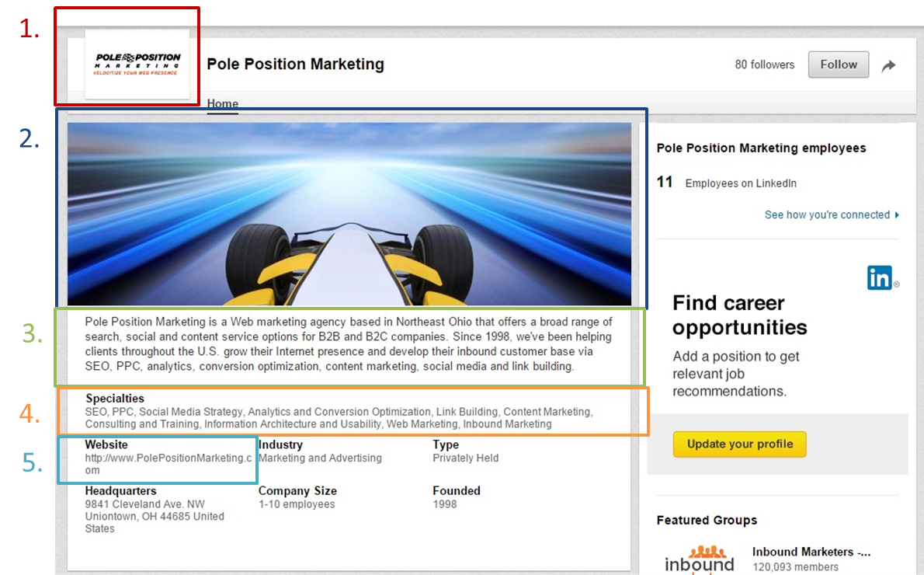Click the Featured Groups heading
This screenshot has width=924, height=575.
point(707,520)
